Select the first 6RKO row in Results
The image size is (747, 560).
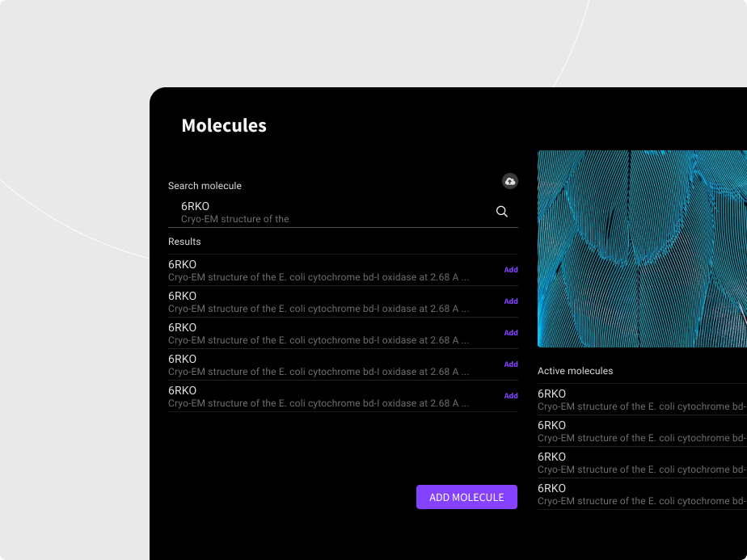(x=319, y=271)
